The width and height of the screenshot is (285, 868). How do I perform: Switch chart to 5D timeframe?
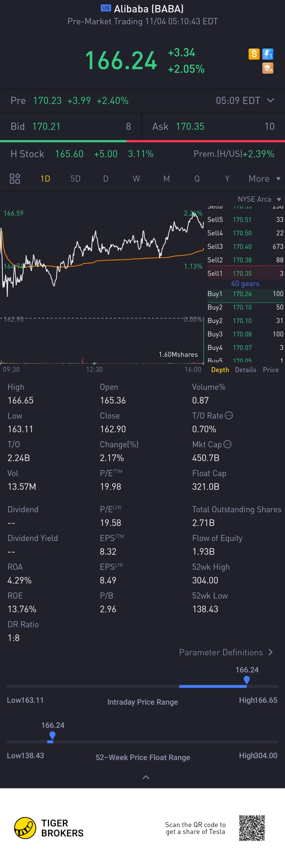point(75,179)
